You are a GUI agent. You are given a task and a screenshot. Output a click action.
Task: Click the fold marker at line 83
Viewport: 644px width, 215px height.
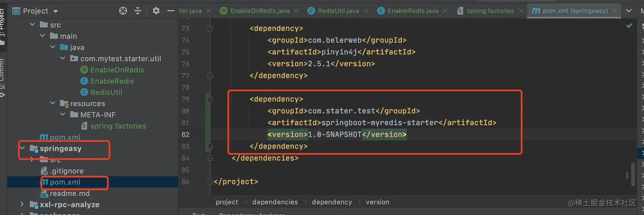(210, 146)
